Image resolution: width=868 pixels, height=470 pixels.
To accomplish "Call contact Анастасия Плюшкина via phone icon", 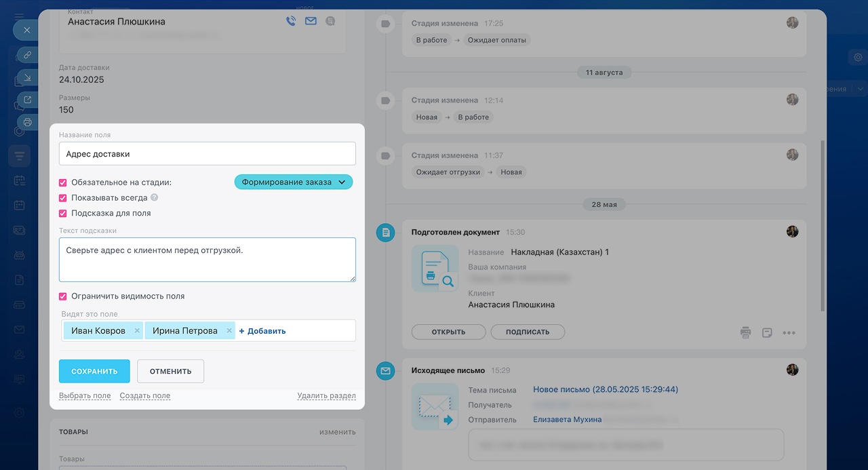I will 291,21.
